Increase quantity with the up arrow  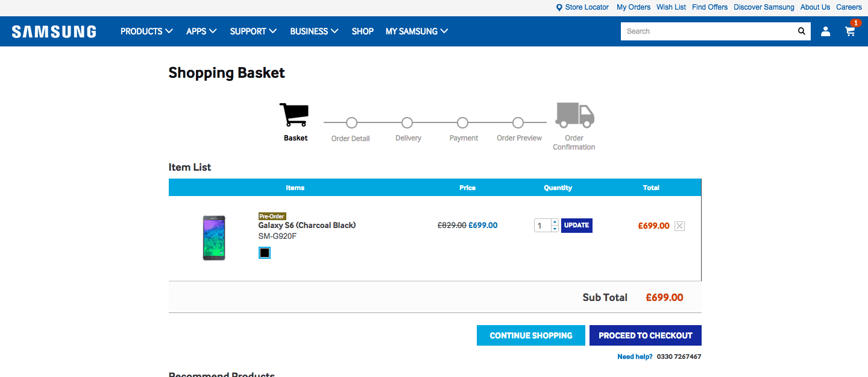pyautogui.click(x=555, y=222)
